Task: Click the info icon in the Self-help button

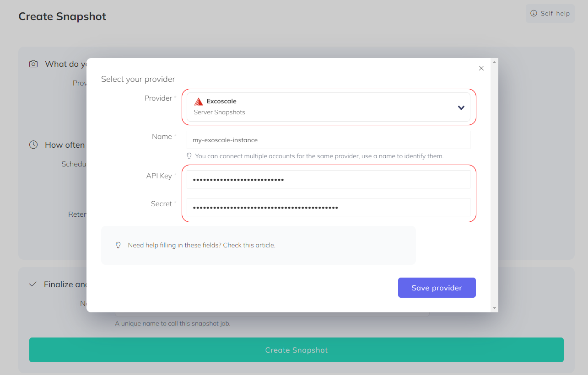Action: pos(534,13)
